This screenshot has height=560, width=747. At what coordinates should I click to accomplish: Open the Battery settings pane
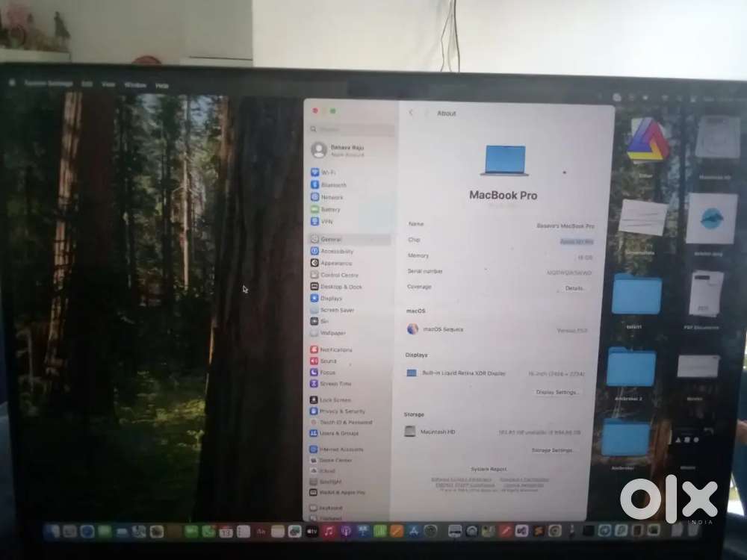[329, 210]
